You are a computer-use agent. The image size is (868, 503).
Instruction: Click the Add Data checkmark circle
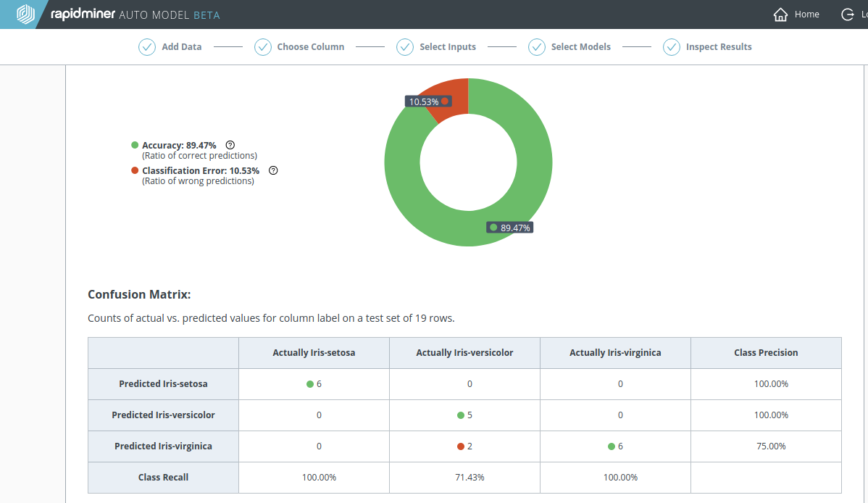147,47
